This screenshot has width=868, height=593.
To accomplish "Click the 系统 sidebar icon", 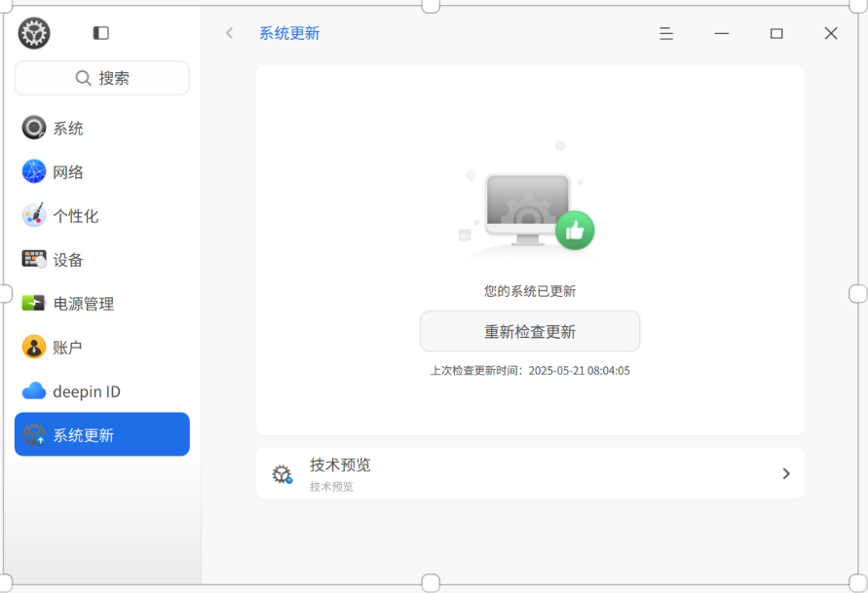I will coord(34,128).
